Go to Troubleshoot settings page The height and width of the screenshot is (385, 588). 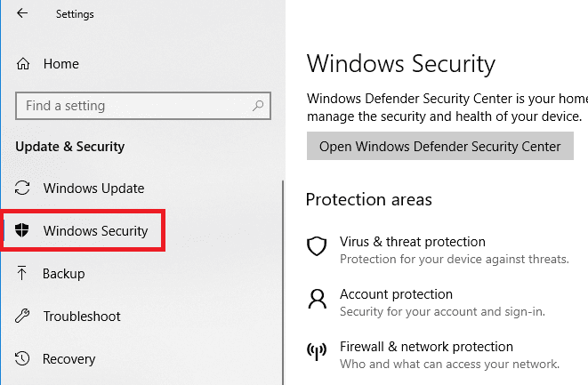(x=82, y=317)
